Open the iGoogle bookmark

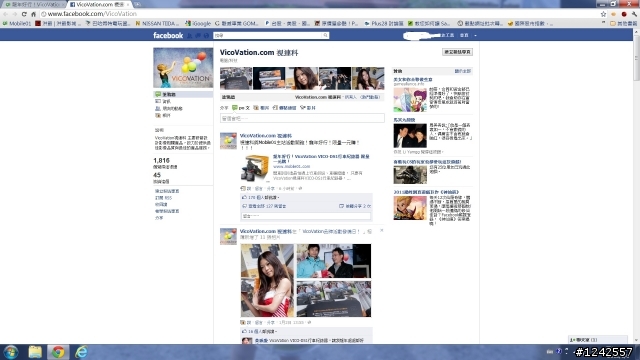coord(198,23)
